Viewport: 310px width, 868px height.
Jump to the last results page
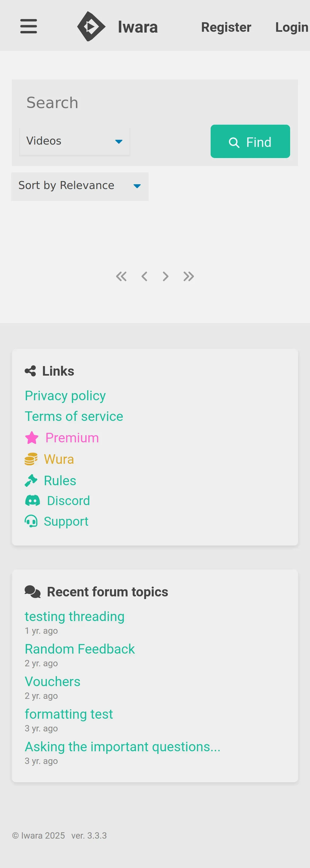[x=189, y=276]
